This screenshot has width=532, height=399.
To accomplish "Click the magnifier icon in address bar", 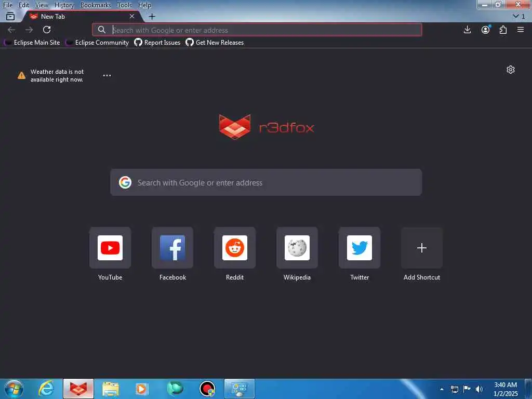I will tap(101, 30).
